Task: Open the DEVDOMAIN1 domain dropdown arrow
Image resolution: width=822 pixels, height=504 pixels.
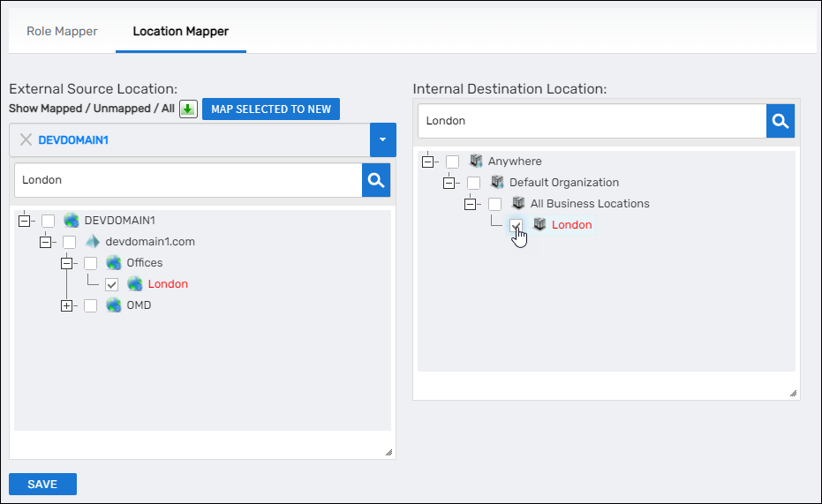Action: coord(382,139)
